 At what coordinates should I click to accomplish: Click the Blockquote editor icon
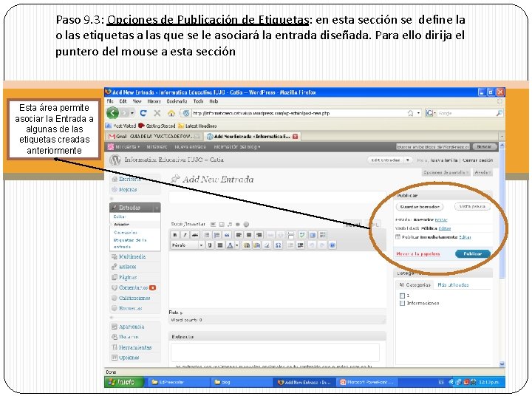pos(227,235)
